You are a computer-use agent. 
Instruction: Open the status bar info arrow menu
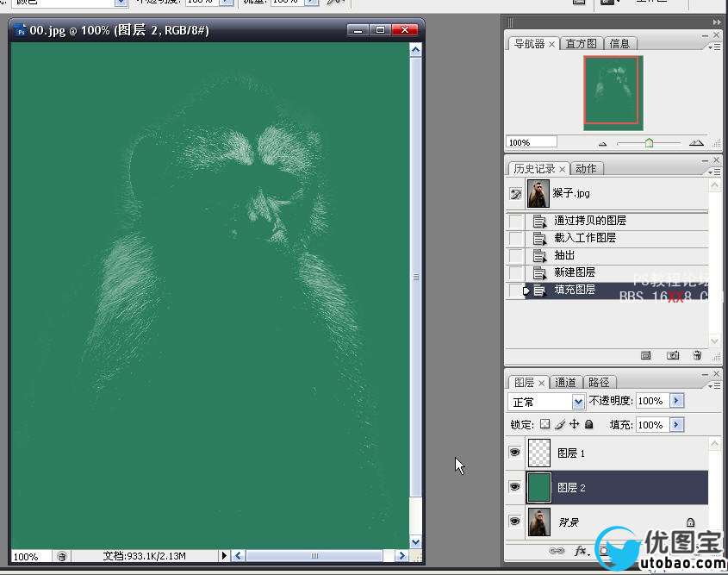pyautogui.click(x=224, y=555)
